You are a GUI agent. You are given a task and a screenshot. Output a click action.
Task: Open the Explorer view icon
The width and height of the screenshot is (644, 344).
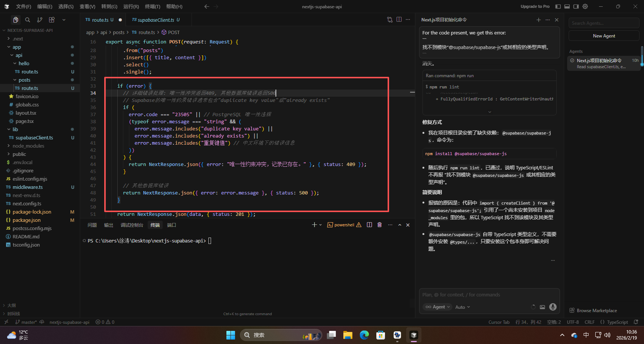(x=16, y=20)
